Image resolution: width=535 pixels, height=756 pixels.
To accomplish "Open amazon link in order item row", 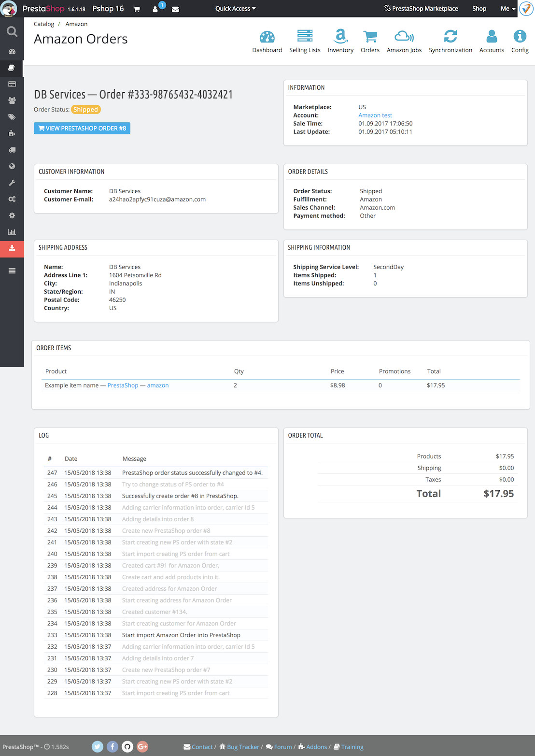I will coord(158,385).
